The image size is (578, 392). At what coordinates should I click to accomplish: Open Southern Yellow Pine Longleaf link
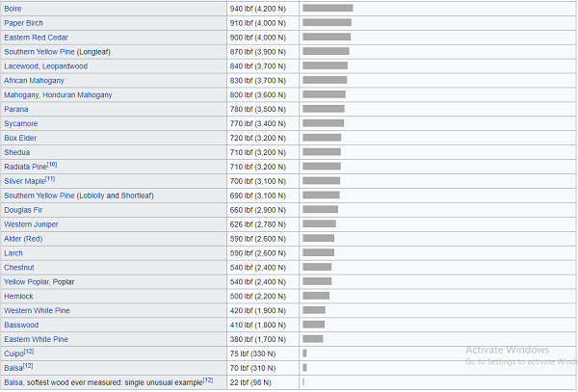point(57,52)
